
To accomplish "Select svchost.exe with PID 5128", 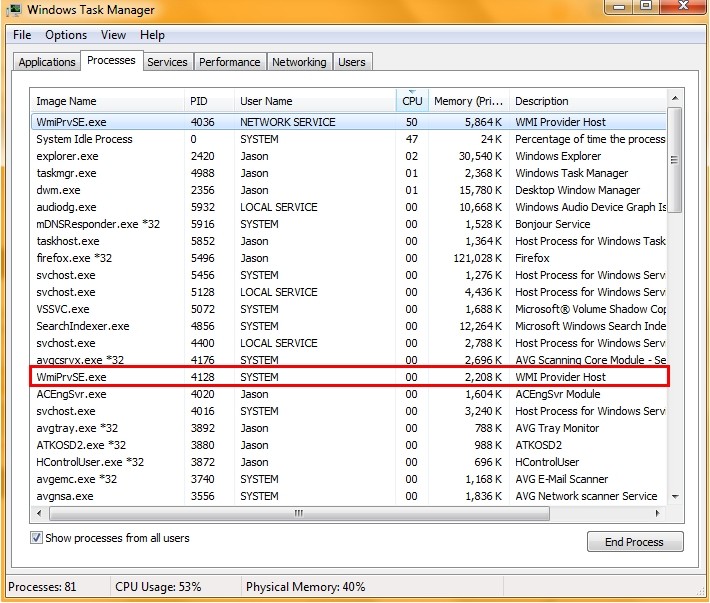I will pyautogui.click(x=349, y=292).
